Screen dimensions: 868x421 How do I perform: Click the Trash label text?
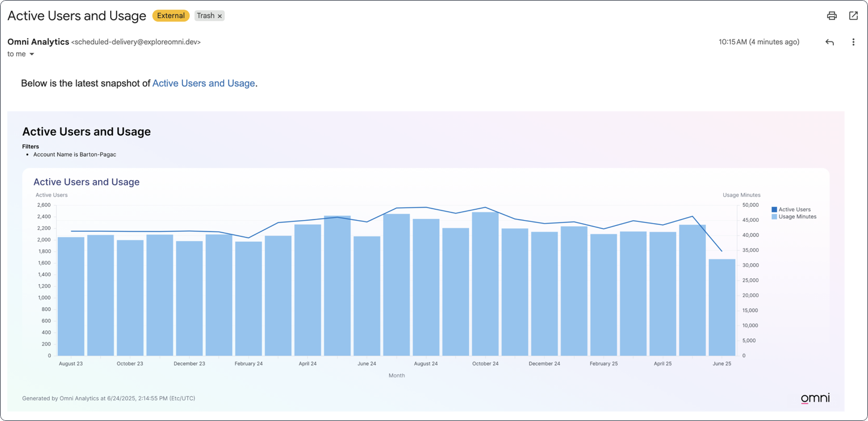tap(205, 16)
